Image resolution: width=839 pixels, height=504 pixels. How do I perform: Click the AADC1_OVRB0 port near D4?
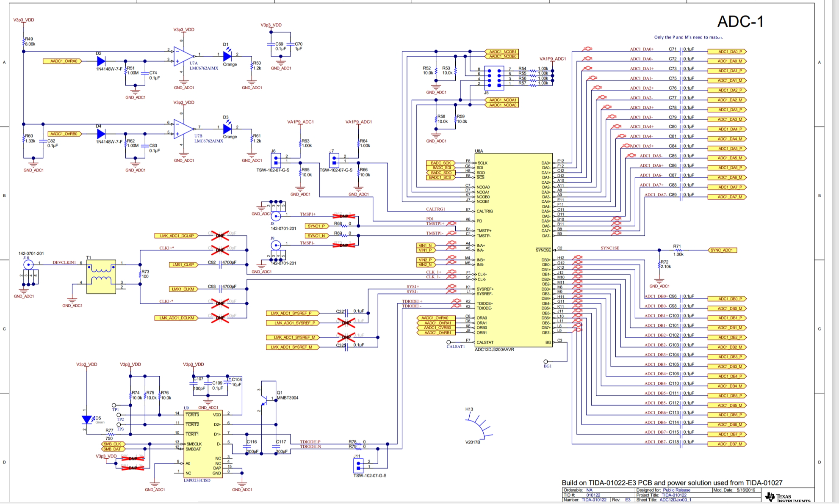pos(65,134)
